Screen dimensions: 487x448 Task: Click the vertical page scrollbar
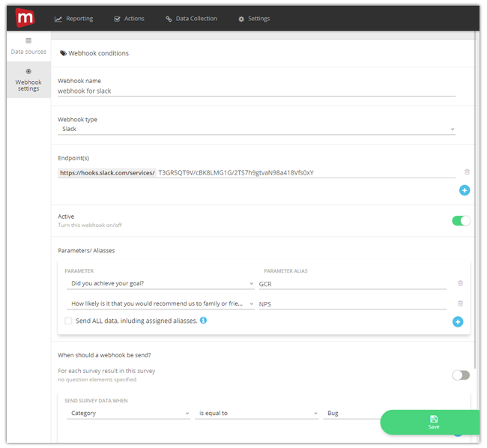(474, 200)
